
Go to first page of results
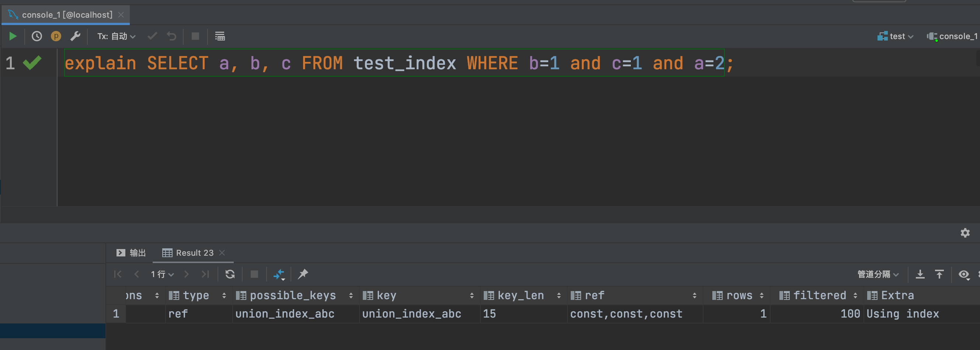click(x=118, y=274)
